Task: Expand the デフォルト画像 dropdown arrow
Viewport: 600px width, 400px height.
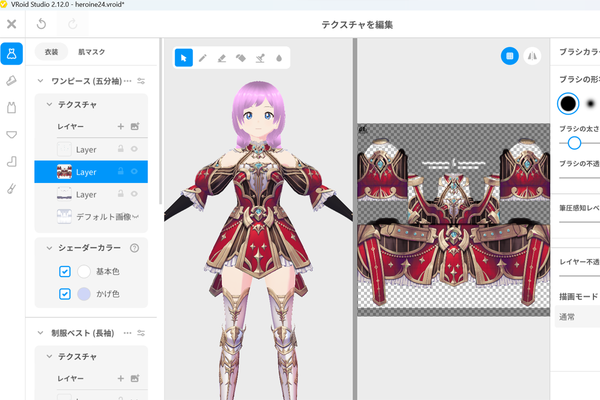Action: (135, 217)
